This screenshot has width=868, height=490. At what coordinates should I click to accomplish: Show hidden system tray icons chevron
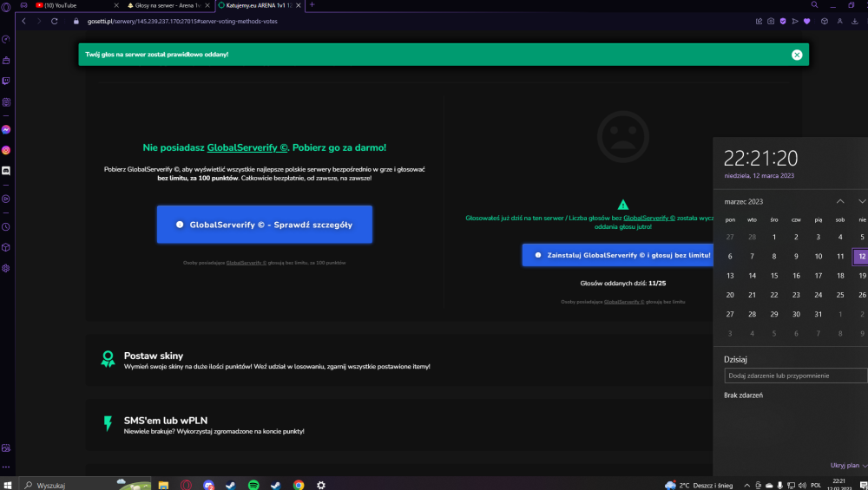point(746,485)
